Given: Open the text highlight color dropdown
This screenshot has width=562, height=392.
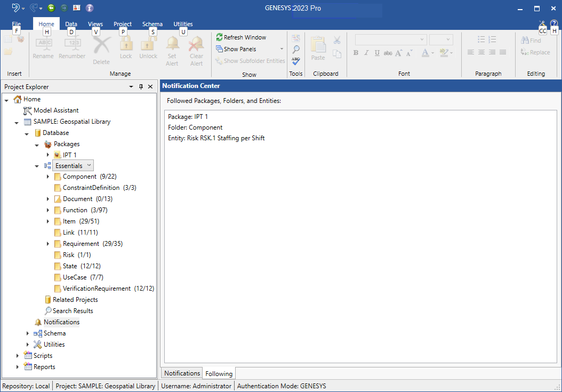Looking at the screenshot, I should 451,53.
